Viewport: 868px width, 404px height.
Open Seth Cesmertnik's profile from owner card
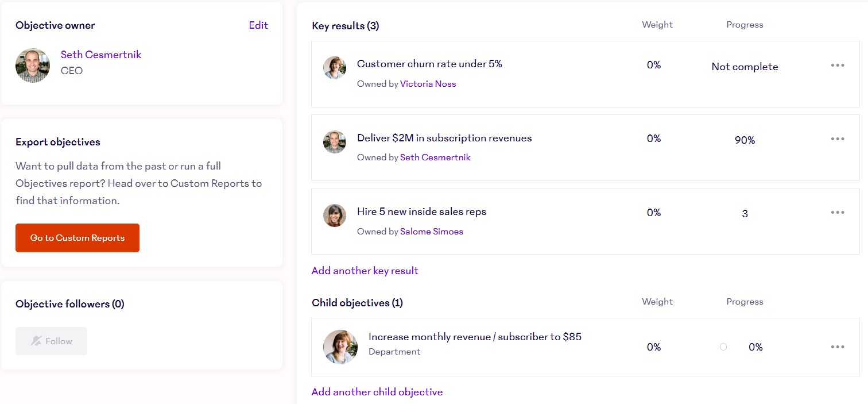(x=101, y=55)
